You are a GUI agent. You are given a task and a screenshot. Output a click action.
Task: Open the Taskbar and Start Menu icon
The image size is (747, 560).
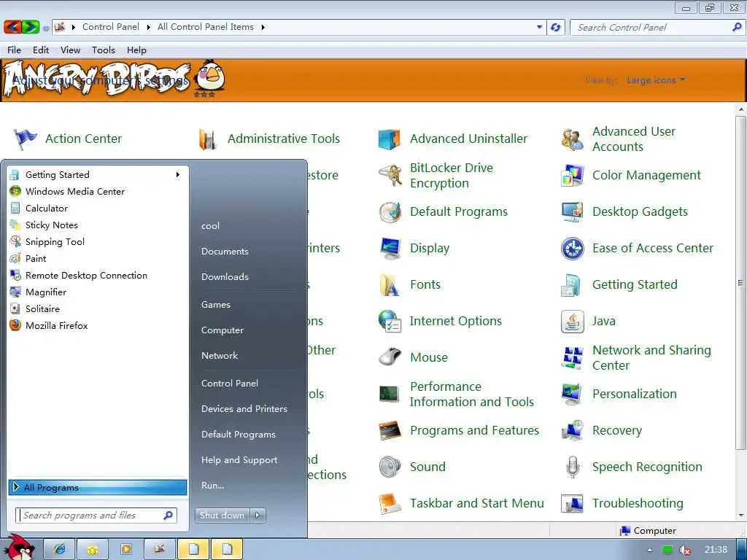point(390,503)
